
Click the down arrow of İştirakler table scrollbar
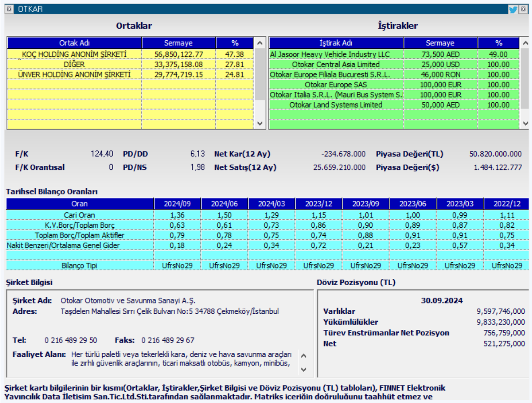[526, 124]
